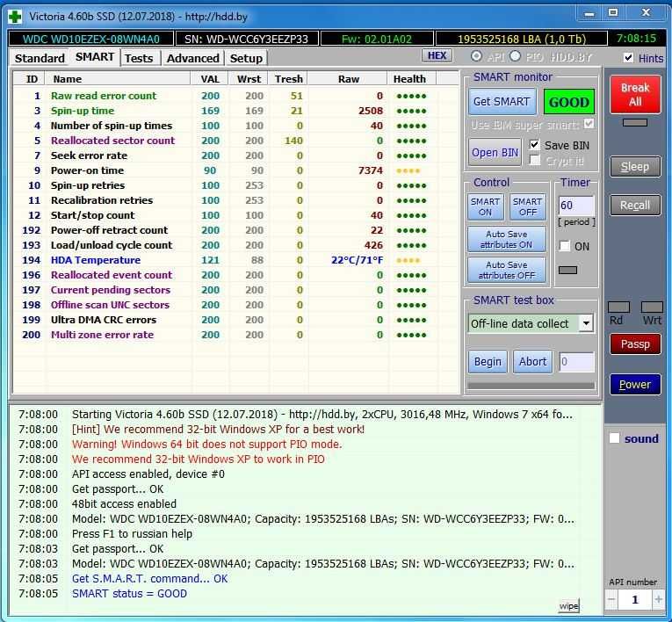Uncheck the Hints checkbox

pos(628,57)
